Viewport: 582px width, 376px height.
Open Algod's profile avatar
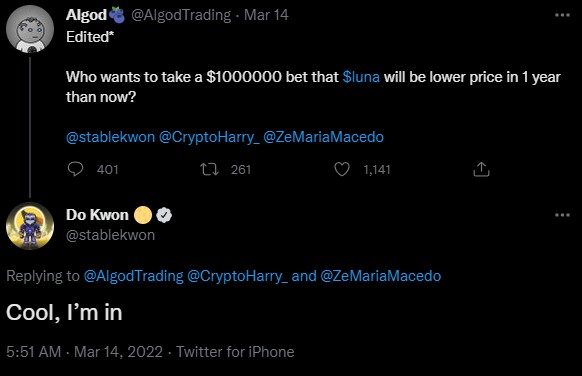coord(30,29)
